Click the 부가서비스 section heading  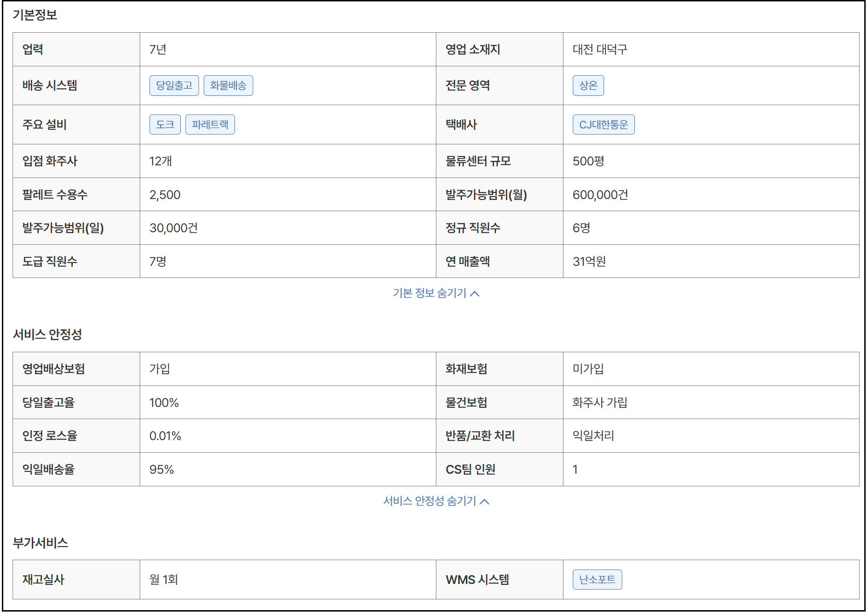[x=40, y=543]
